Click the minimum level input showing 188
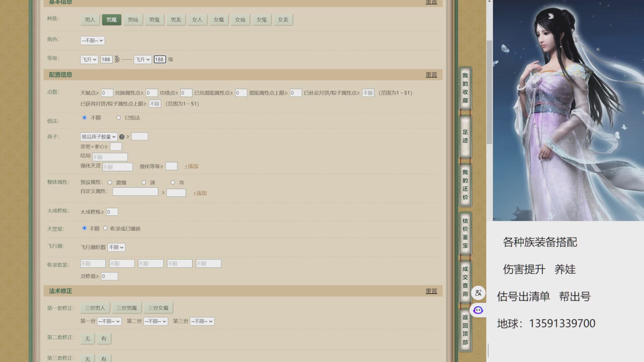This screenshot has height=362, width=644. (106, 59)
